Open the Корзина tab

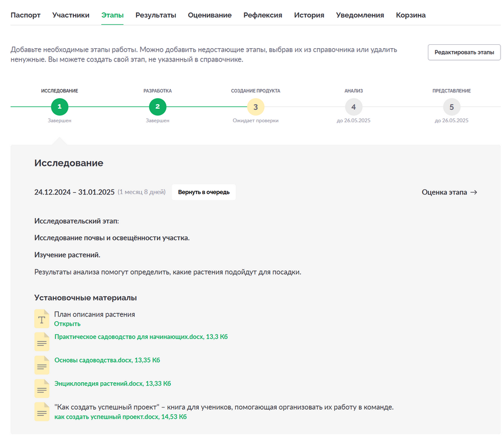(410, 15)
